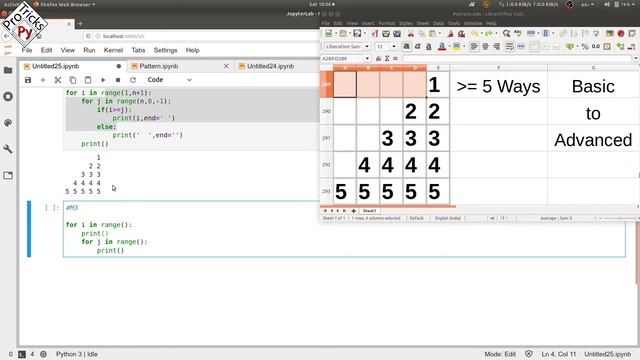Open the JupyterLab Settings menu

[165, 50]
